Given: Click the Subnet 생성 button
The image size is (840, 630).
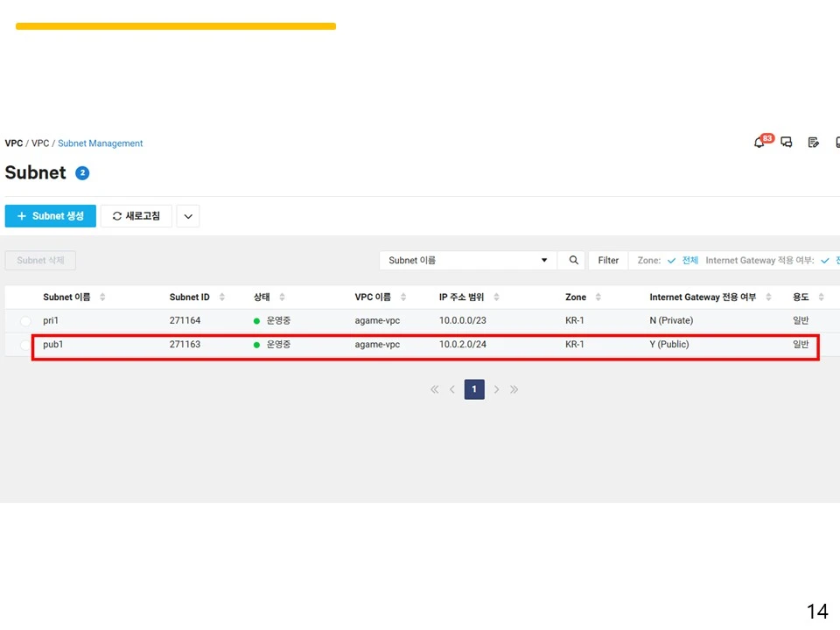Looking at the screenshot, I should [x=51, y=216].
